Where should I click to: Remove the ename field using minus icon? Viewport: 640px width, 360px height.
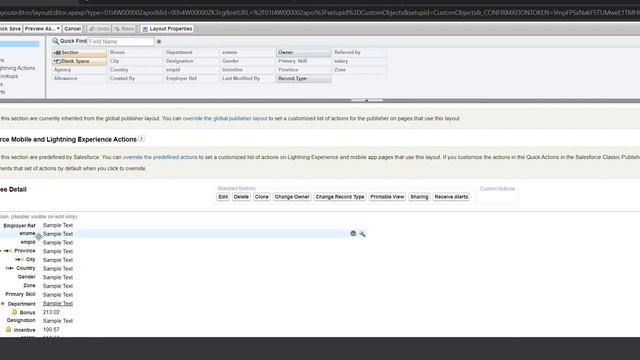(x=353, y=233)
